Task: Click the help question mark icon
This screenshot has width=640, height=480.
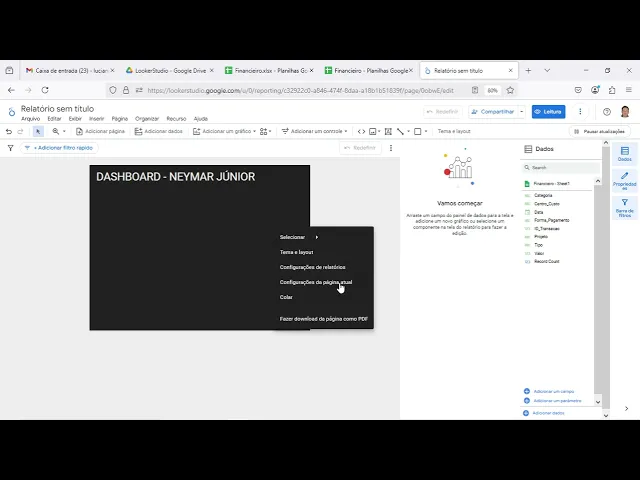Action: [x=607, y=111]
